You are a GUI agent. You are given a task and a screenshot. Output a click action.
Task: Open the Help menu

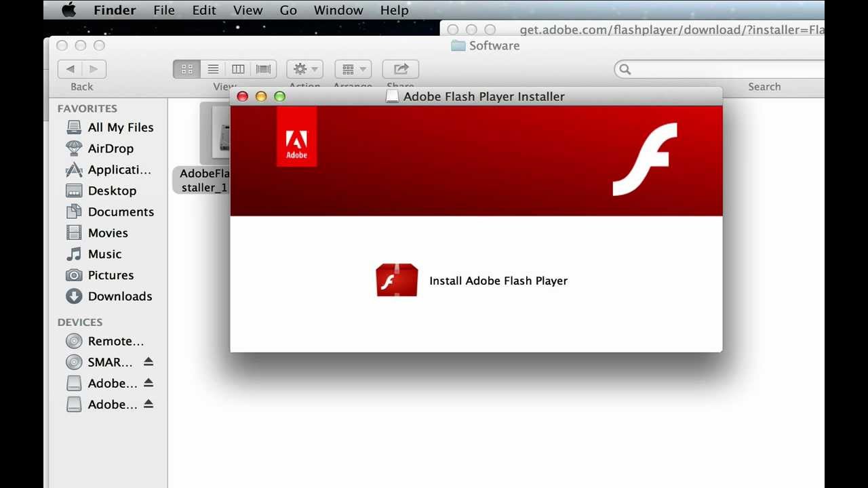click(x=394, y=10)
